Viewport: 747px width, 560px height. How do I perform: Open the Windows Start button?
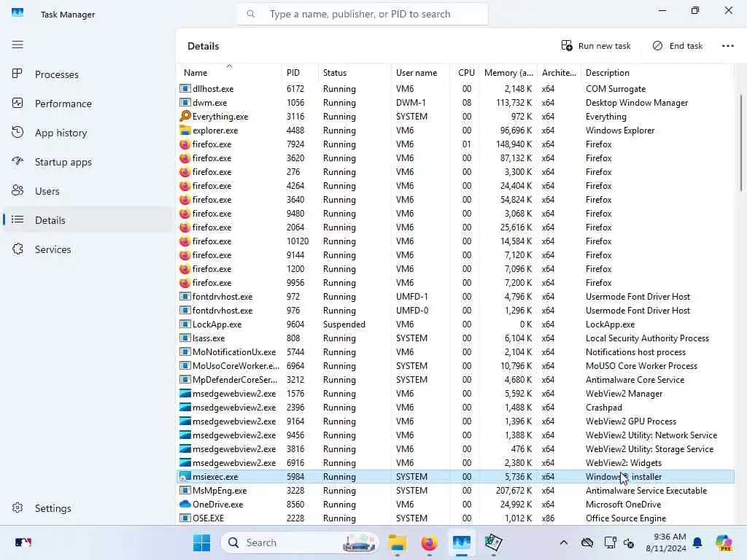pos(201,542)
